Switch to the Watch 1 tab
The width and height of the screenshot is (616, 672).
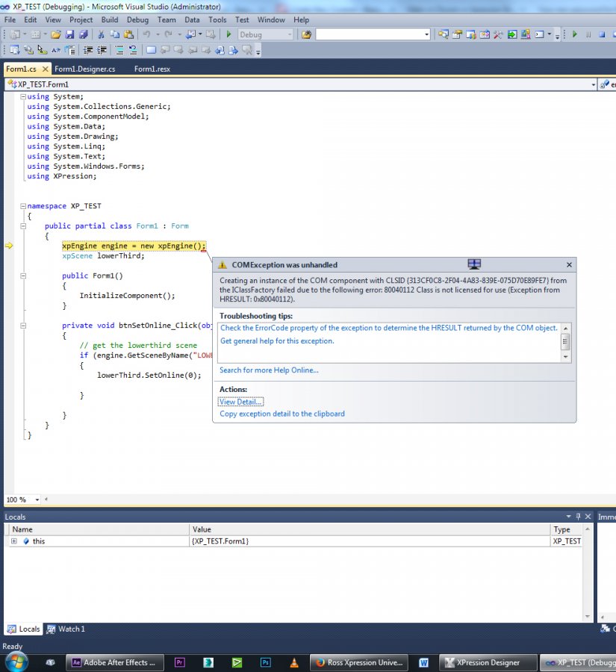[x=66, y=629]
